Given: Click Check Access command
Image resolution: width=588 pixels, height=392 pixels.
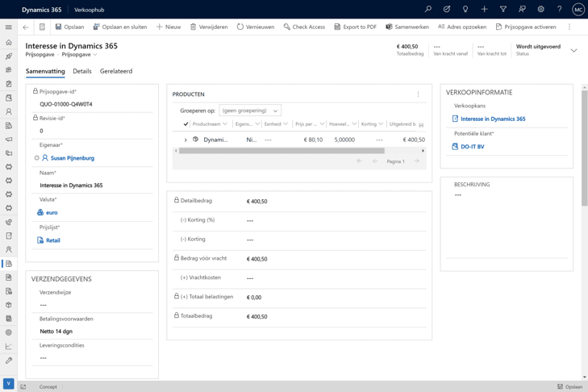Looking at the screenshot, I should coord(304,27).
